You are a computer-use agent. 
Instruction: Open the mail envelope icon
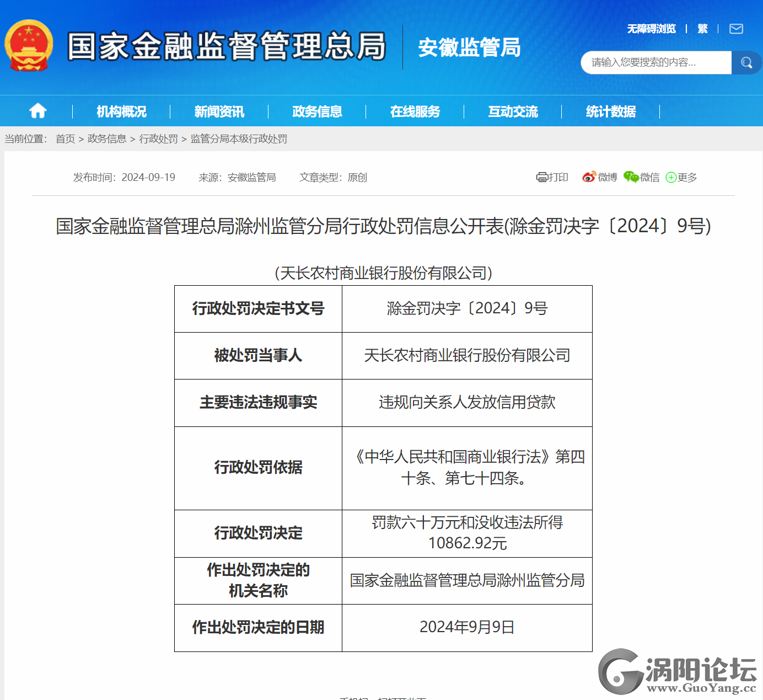click(736, 29)
